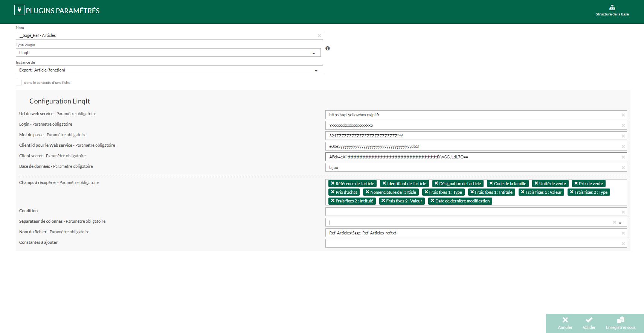Remove the 'Date de dernière modification' tag
This screenshot has width=644, height=333.
click(432, 201)
